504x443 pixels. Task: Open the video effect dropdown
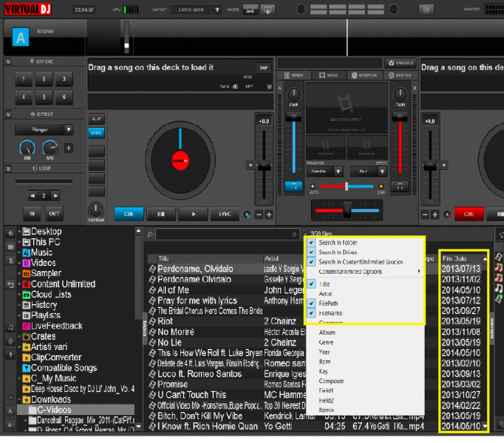pos(382,171)
